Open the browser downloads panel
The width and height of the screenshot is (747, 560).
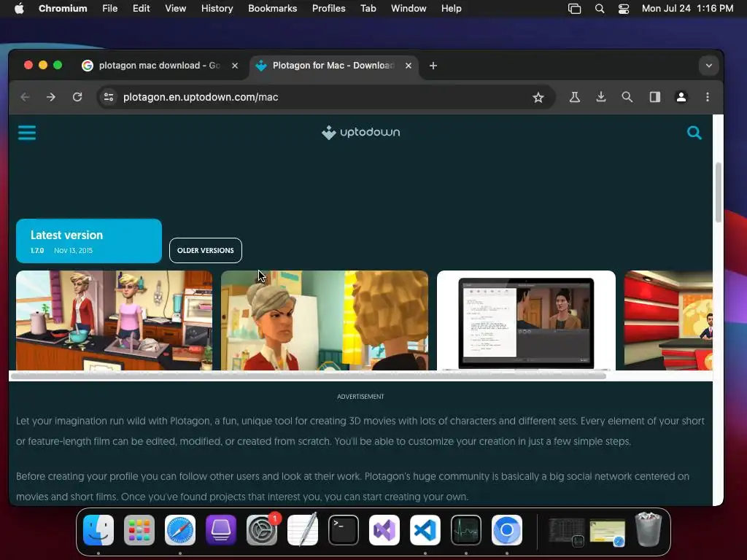click(x=601, y=97)
